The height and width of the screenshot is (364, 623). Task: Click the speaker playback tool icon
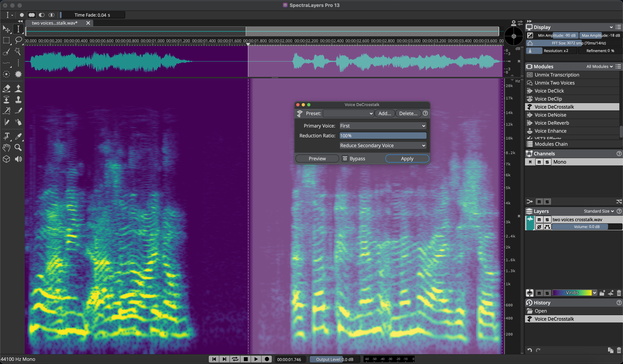[x=18, y=159]
